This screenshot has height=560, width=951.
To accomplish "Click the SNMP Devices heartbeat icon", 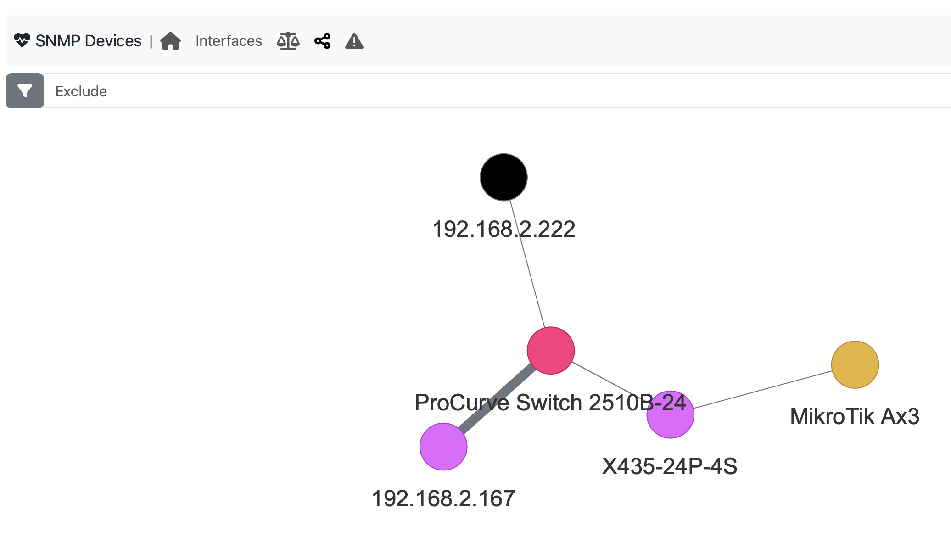I will point(22,40).
